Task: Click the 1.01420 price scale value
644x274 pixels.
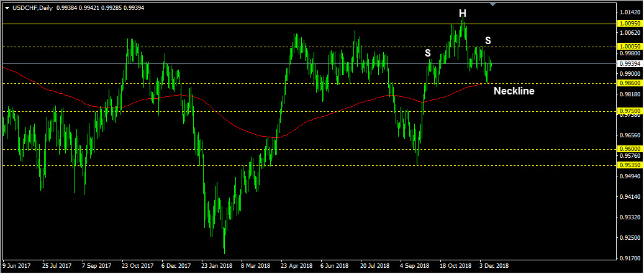Action: tap(629, 12)
